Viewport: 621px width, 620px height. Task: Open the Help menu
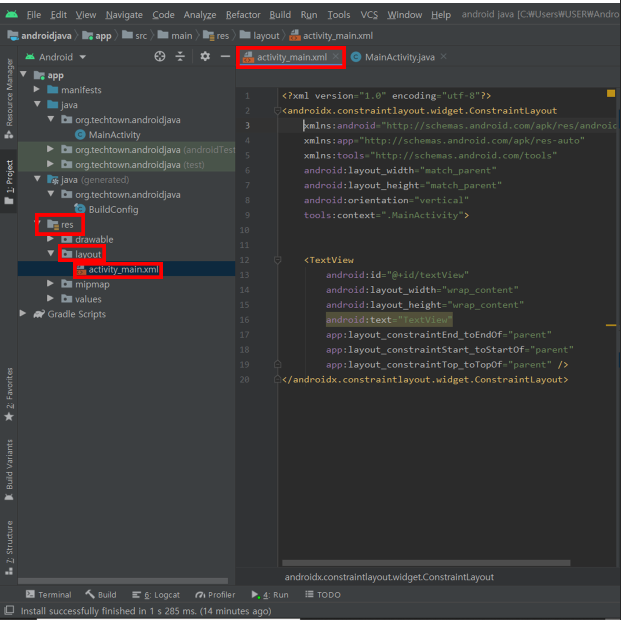coord(441,15)
